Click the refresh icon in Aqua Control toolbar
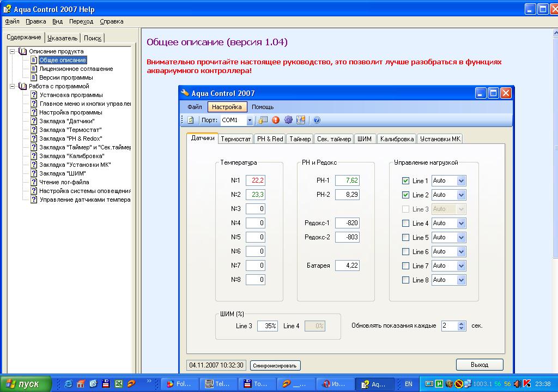Screen dimensions: 558x392 (x=191, y=120)
